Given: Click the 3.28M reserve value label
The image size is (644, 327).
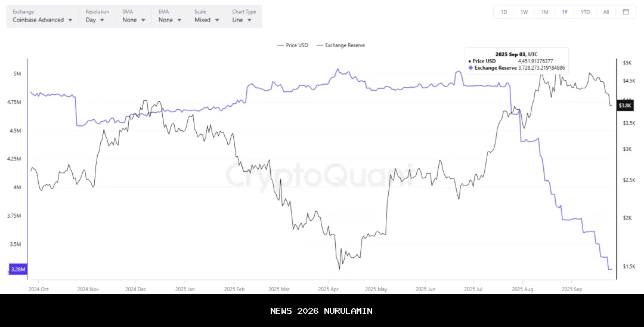Looking at the screenshot, I should click(x=18, y=270).
